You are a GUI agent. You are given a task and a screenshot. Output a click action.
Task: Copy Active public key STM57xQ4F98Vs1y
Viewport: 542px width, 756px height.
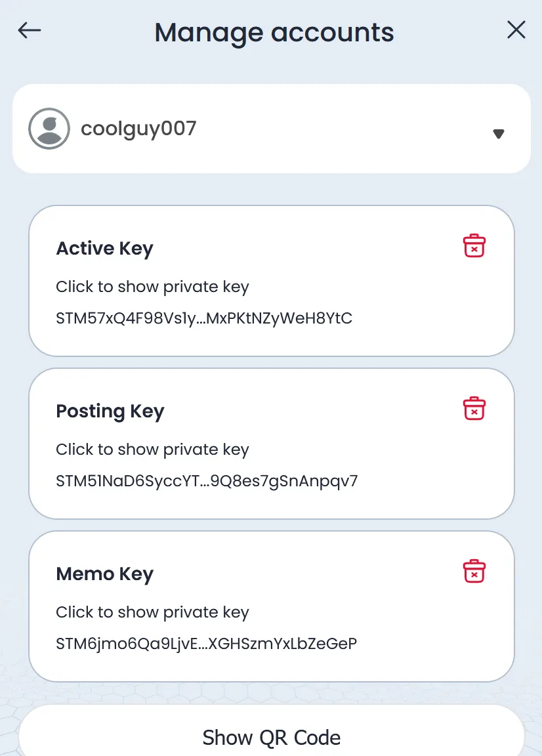[204, 318]
